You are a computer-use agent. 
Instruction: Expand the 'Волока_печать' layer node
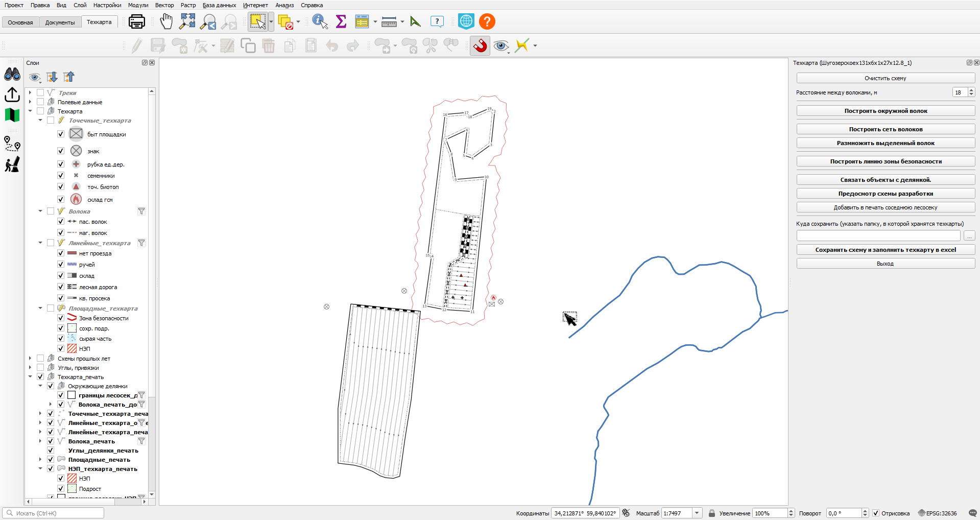point(40,441)
